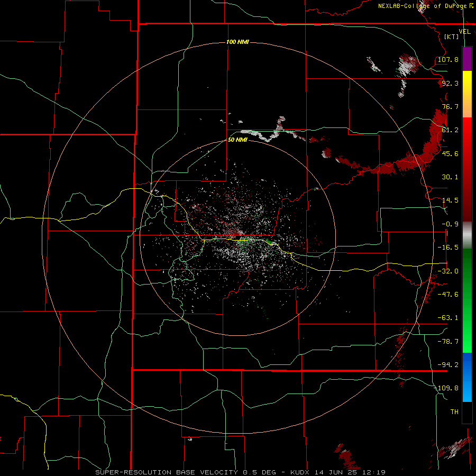Click the VEL legend title
The width and height of the screenshot is (476, 476).
(464, 32)
